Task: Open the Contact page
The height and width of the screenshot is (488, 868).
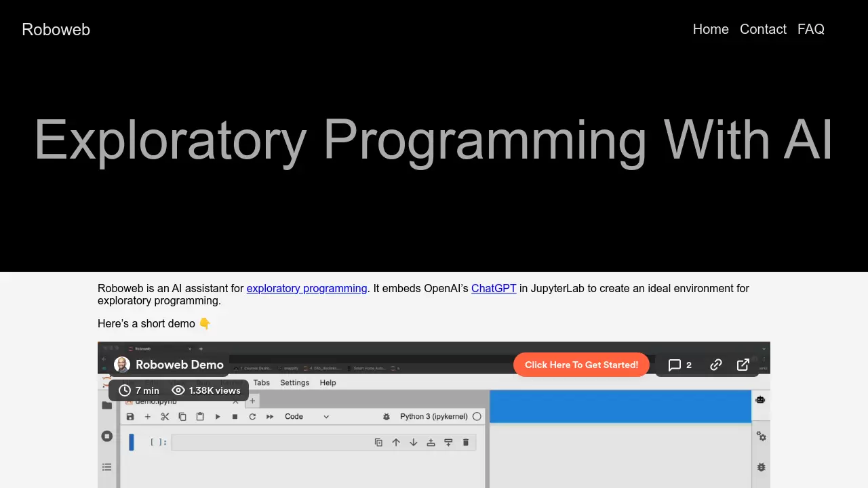Action: [x=763, y=29]
